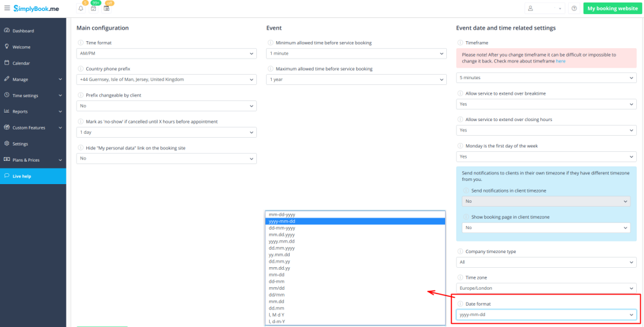Image resolution: width=644 pixels, height=327 pixels.
Task: Click the info icon beside Timeframe
Action: [460, 42]
